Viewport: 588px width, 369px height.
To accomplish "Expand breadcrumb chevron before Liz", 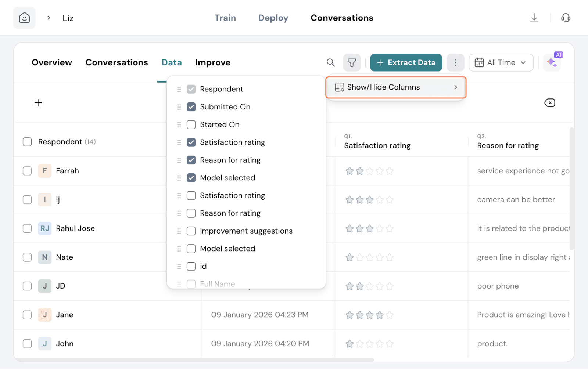I will pos(49,18).
